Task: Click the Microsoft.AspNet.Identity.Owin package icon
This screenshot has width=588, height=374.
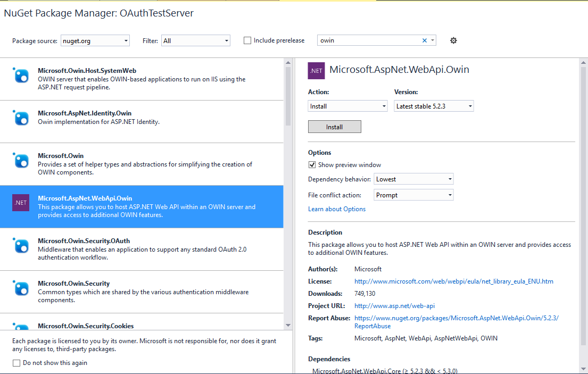Action: [x=20, y=118]
